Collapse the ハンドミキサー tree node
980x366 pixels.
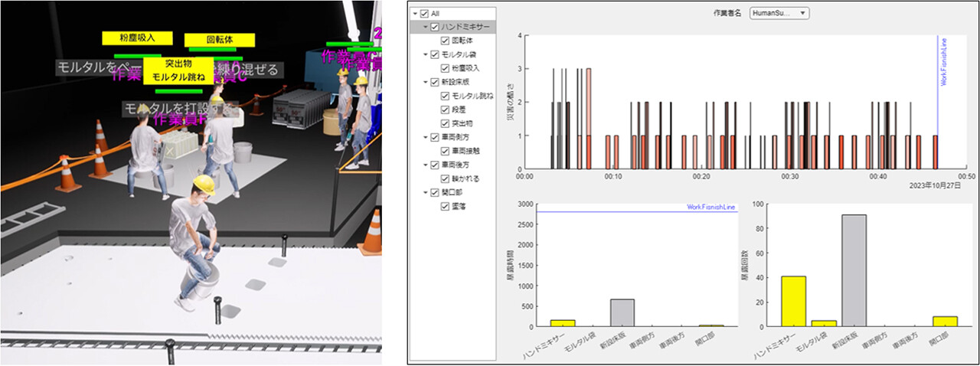(425, 28)
